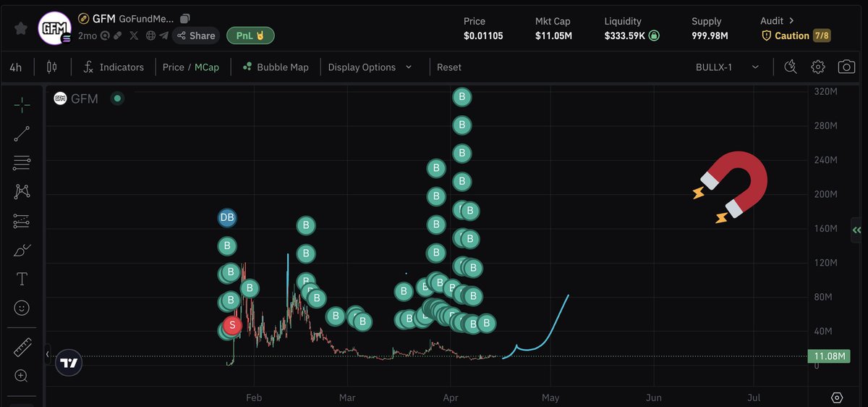Collapse the drawing toolbar arrow
Screen dimensions: 868x407
tap(47, 354)
